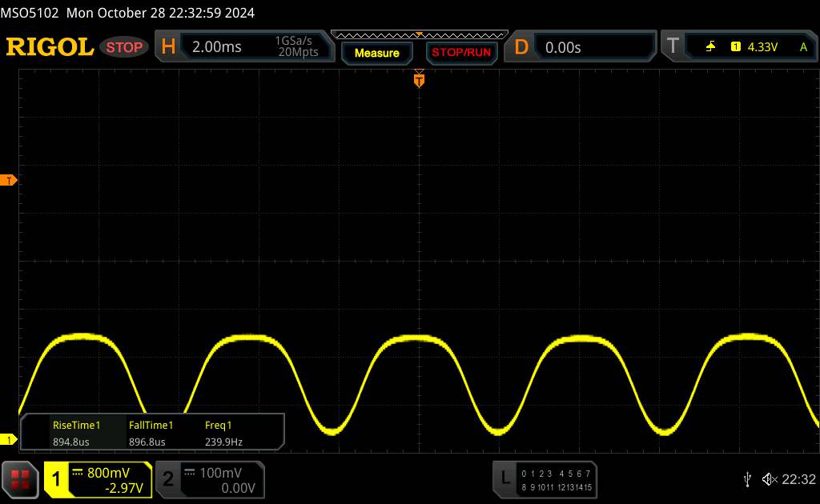Open the logic analyzer L panel
Image resolution: width=820 pixels, height=504 pixels.
click(505, 478)
